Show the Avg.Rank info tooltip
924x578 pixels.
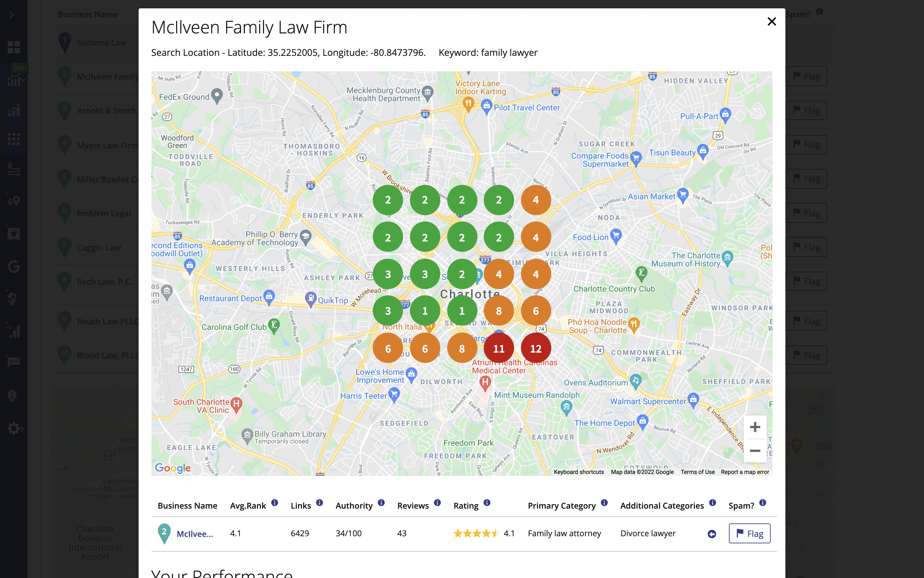point(275,503)
